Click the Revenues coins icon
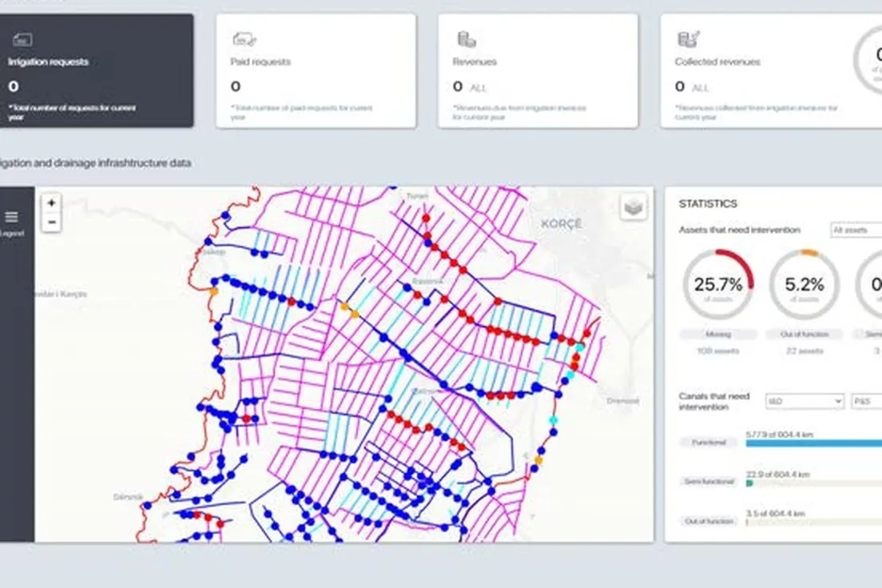 pyautogui.click(x=467, y=39)
